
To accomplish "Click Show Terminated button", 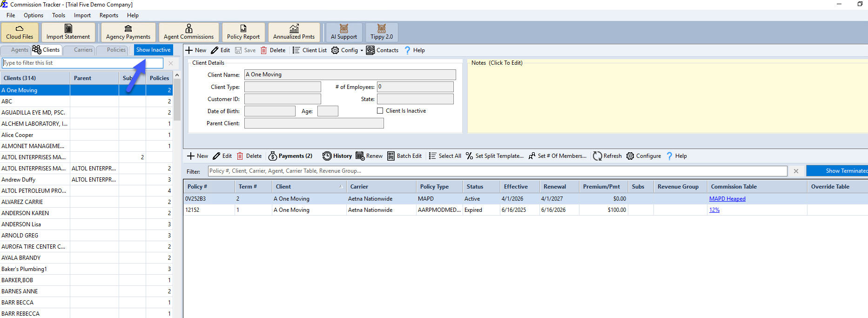I will pyautogui.click(x=837, y=171).
